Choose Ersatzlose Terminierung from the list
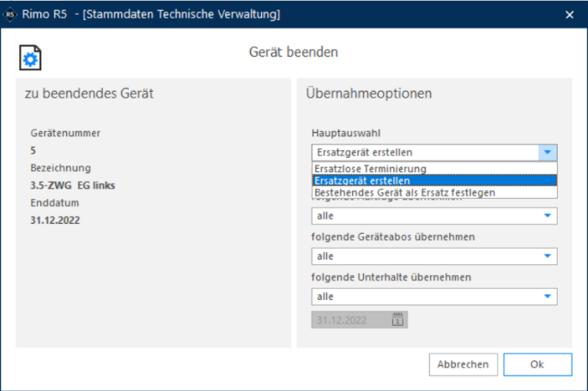Screen dimensions: 588x391 coord(434,169)
